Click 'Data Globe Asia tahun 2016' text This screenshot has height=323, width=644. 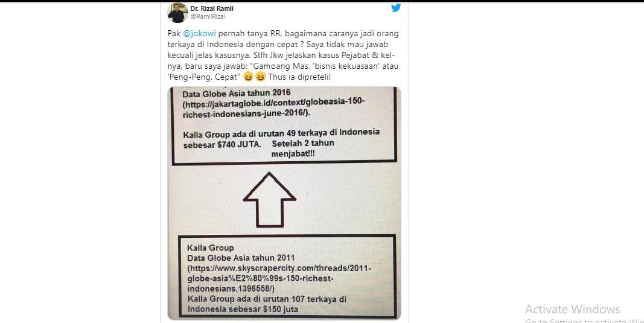[237, 94]
